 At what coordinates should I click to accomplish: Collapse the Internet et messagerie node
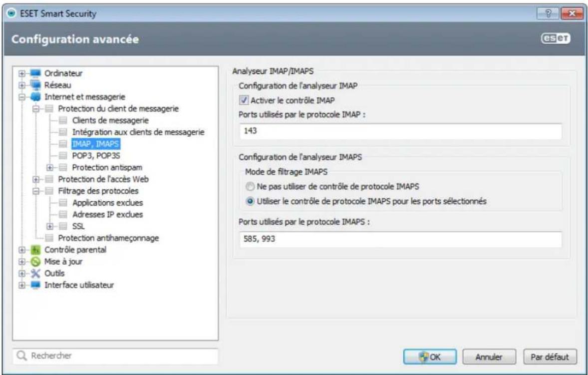tap(22, 97)
